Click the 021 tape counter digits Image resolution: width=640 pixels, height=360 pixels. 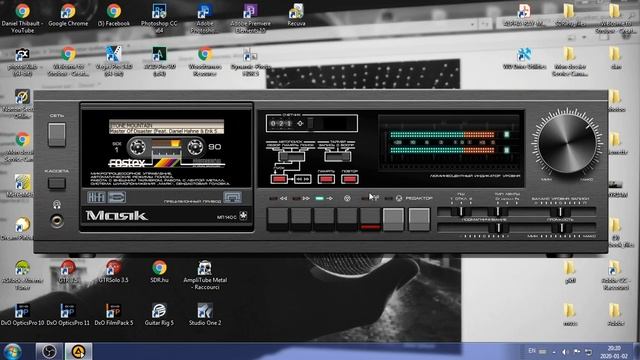(x=281, y=123)
